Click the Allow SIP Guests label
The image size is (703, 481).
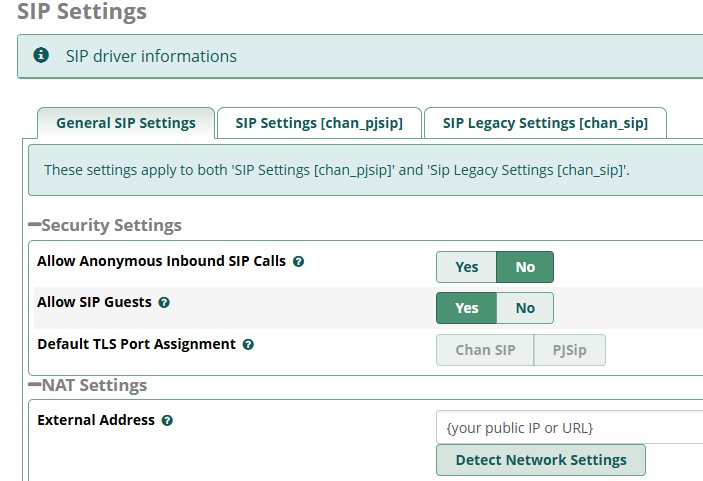94,302
